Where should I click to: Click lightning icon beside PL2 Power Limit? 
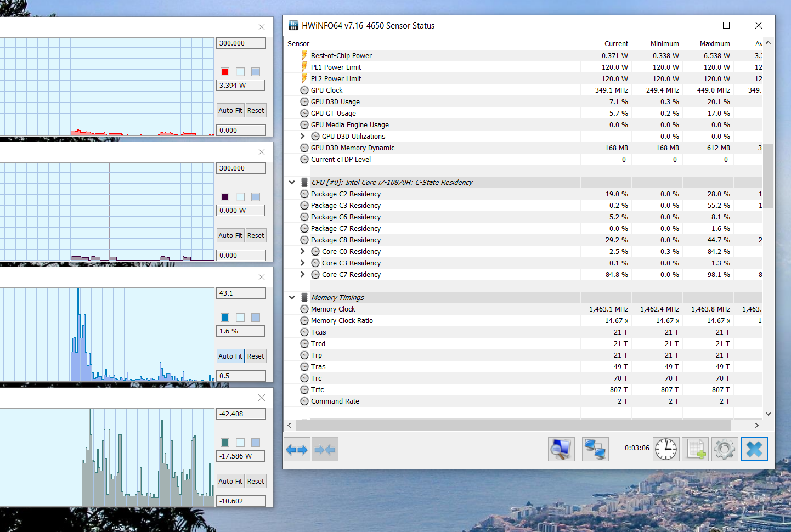pyautogui.click(x=304, y=78)
